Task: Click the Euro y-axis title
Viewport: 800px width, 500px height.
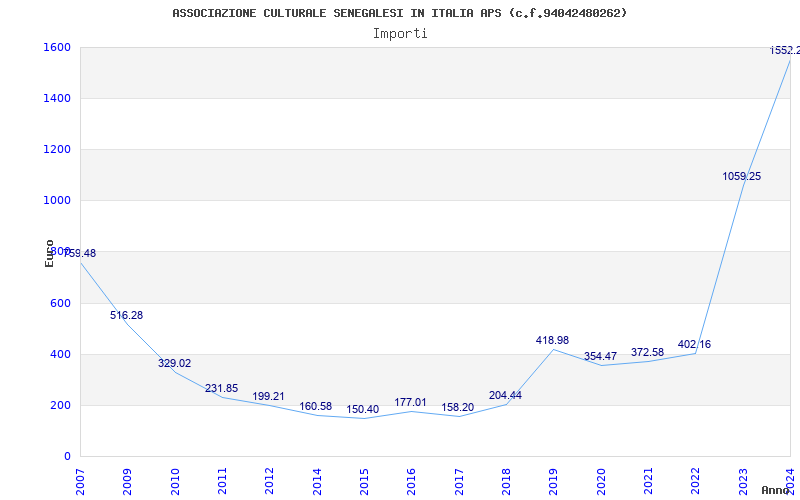Action: pos(49,254)
